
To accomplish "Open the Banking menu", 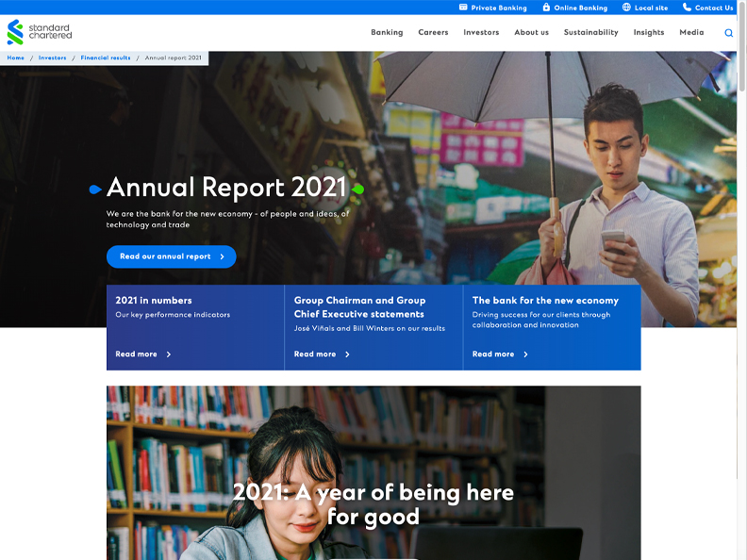I will pos(387,32).
